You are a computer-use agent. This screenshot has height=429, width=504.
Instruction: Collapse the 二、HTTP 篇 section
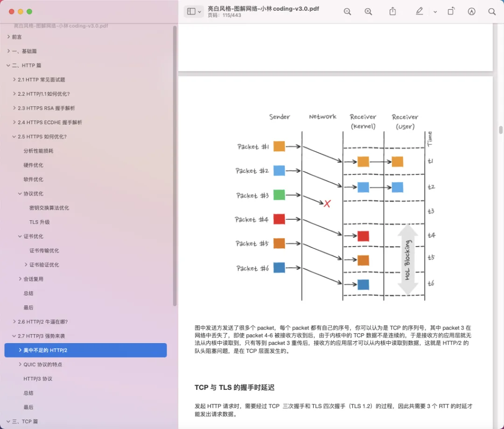8,65
